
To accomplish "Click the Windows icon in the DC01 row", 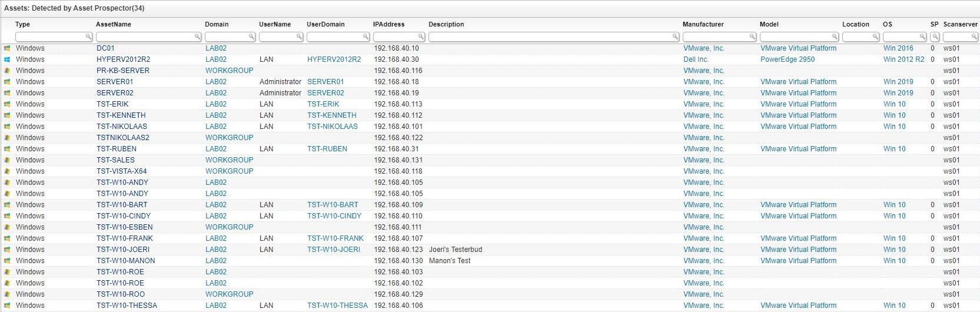I will [7, 48].
